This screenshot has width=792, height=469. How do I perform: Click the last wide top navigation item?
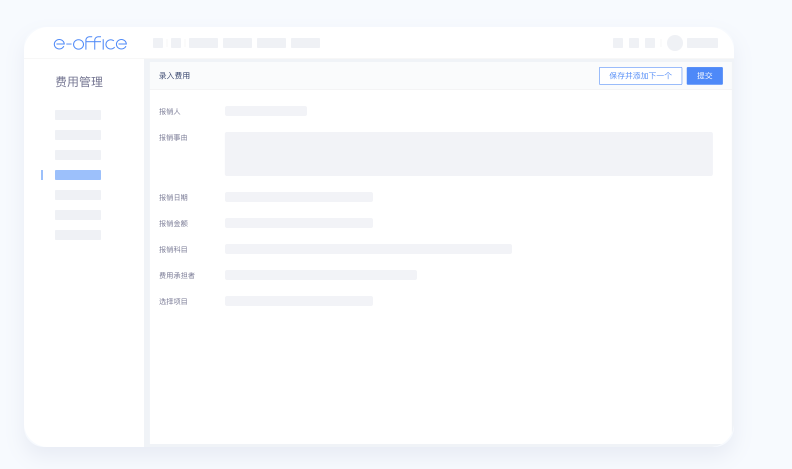point(305,43)
